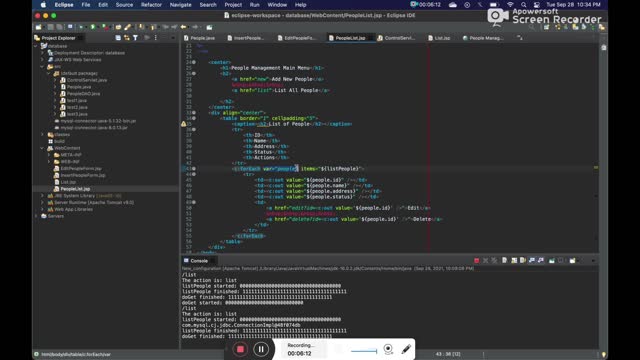This screenshot has height=360, width=640.
Task: Stop the Apowersoft screen recording
Action: pos(240,349)
